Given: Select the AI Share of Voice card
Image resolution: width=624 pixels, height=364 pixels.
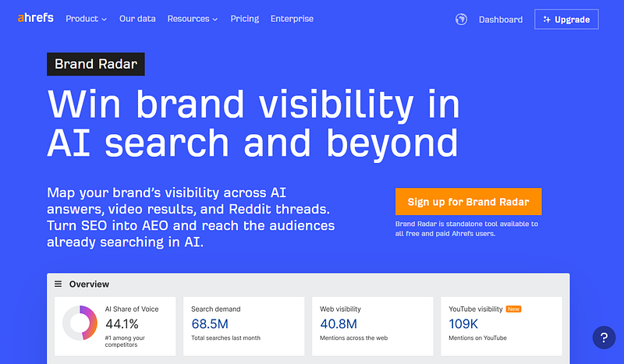Looking at the screenshot, I should 115,327.
